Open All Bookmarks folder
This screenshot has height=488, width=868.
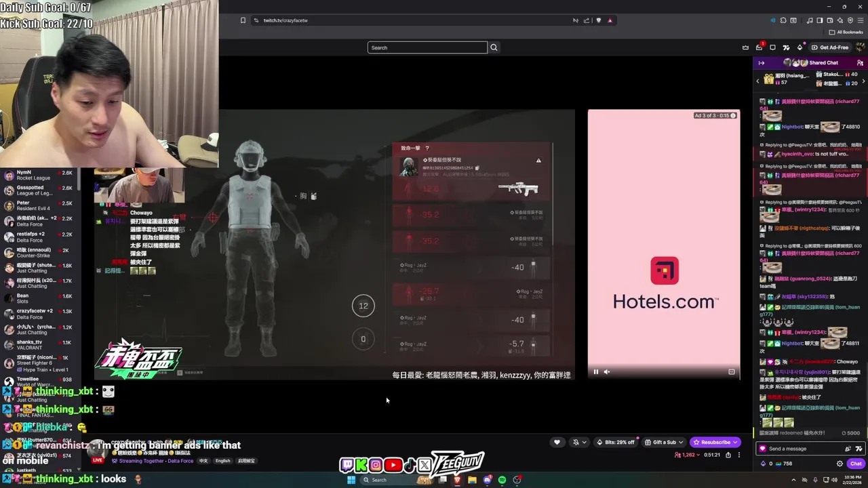coord(846,33)
